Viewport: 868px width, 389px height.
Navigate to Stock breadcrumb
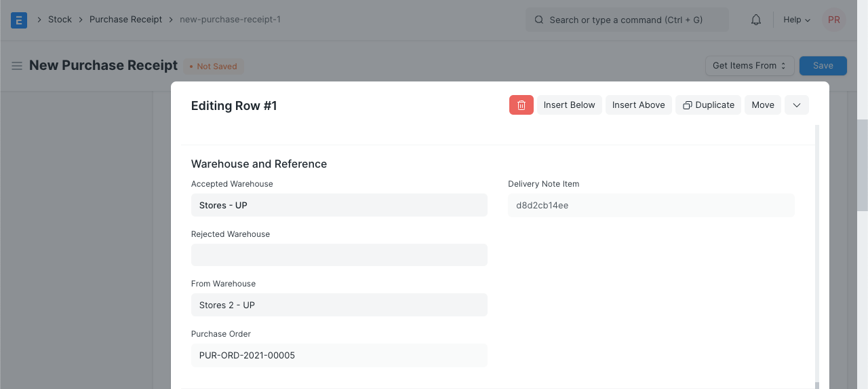[x=60, y=20]
